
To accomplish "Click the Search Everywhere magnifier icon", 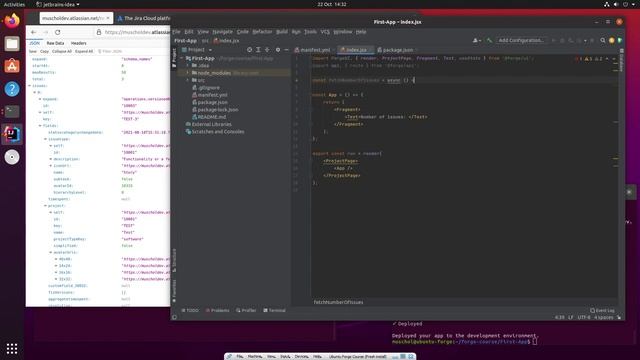I will (x=603, y=40).
